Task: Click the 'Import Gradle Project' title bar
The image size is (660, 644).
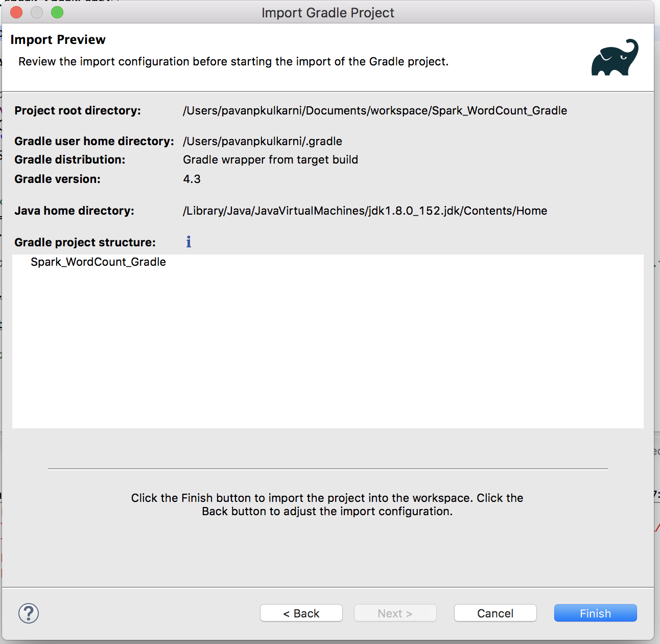Action: click(327, 12)
